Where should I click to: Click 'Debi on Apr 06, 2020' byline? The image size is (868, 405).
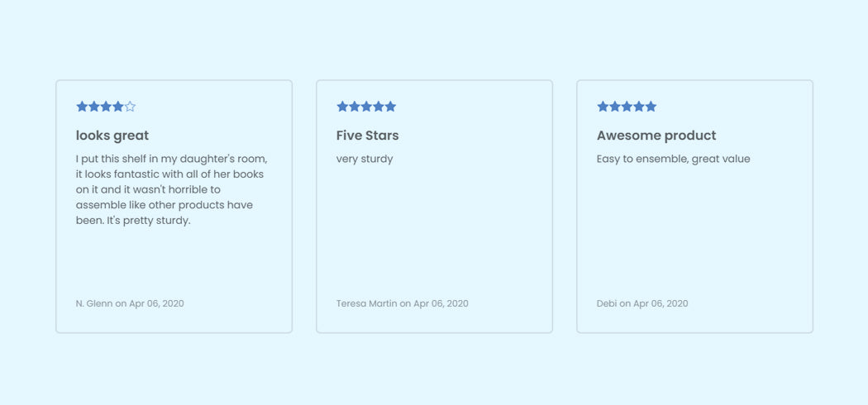pos(642,303)
